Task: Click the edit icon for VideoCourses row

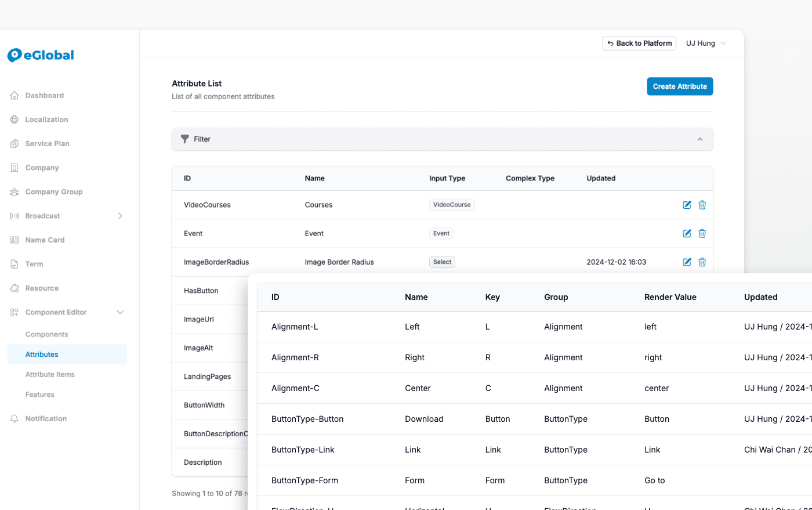Action: click(687, 205)
